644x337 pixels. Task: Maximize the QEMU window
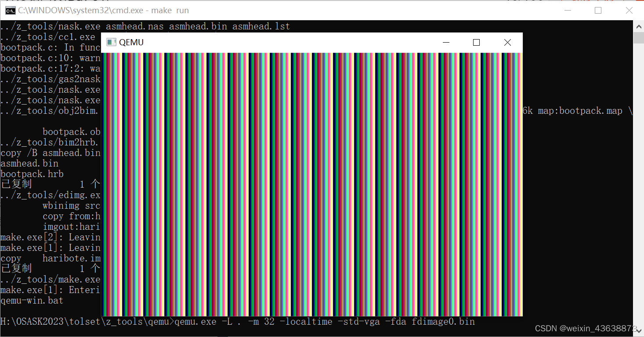coord(476,42)
